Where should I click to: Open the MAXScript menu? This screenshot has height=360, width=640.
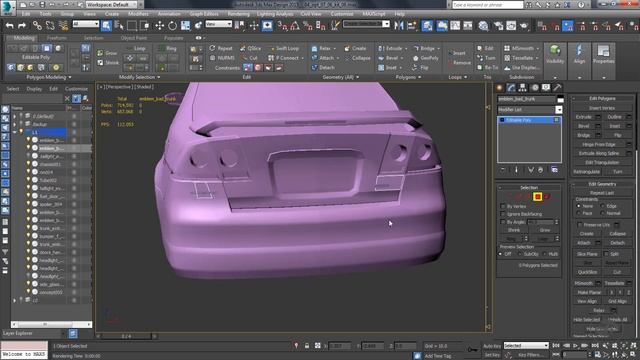coord(373,14)
